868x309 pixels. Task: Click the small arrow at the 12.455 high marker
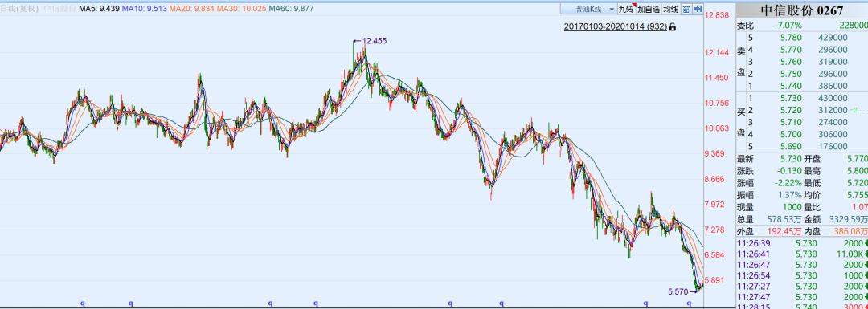[357, 41]
